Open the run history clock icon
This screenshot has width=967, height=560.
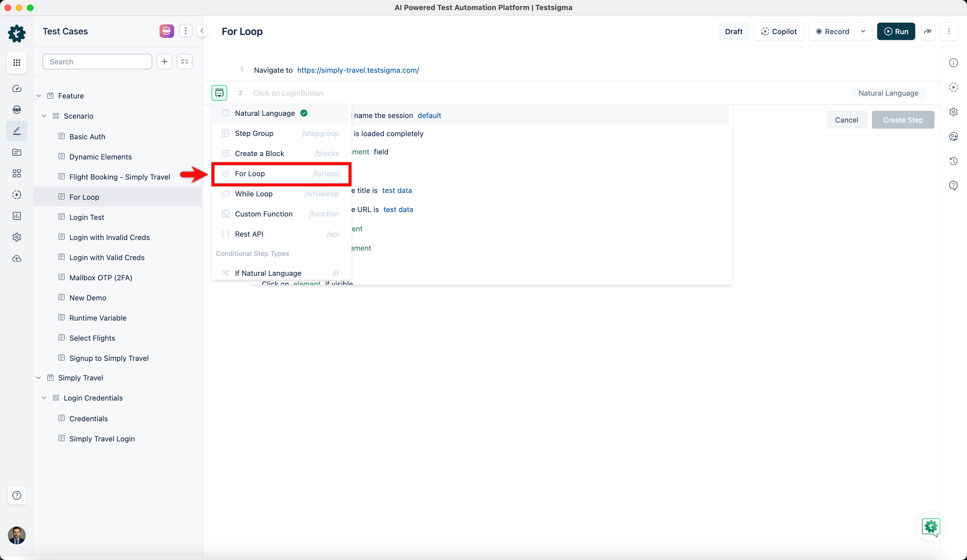(x=954, y=161)
